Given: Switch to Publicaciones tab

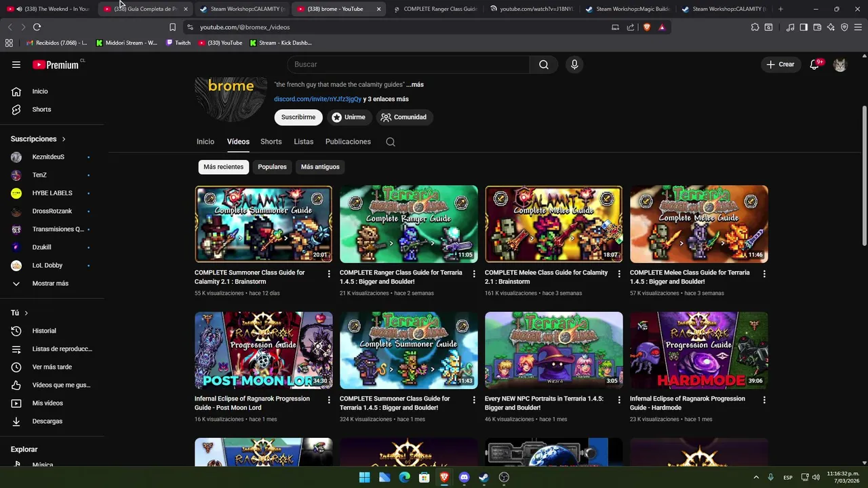Looking at the screenshot, I should [348, 142].
